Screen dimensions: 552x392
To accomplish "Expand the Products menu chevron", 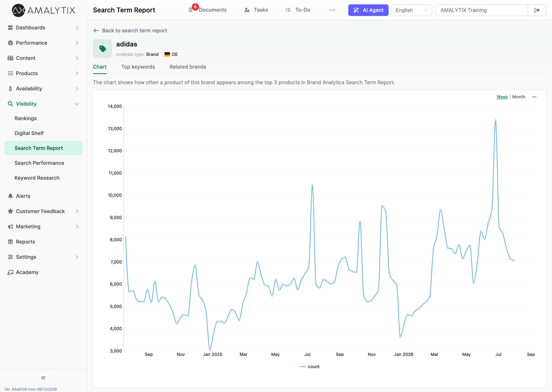I will pos(77,73).
